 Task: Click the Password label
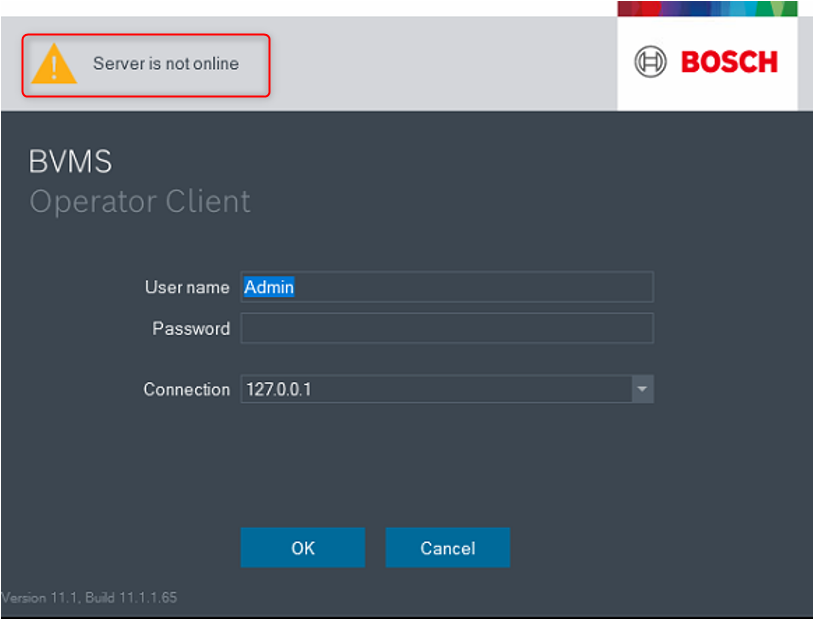[x=191, y=328]
